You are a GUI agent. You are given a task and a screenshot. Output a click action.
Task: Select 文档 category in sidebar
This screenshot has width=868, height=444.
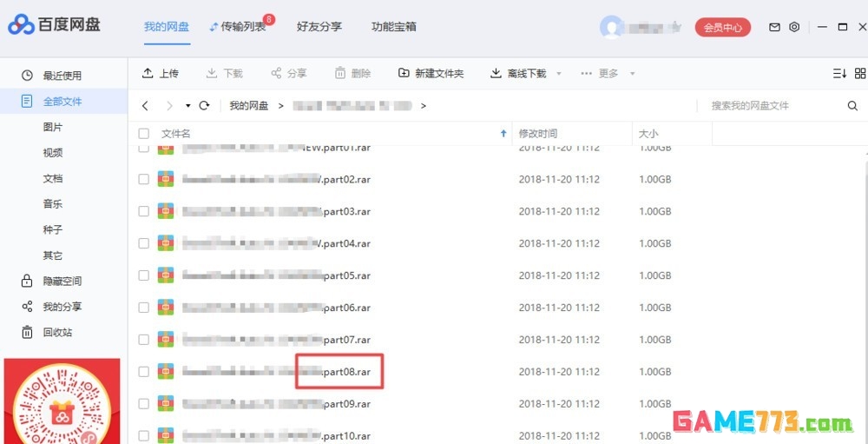click(53, 178)
